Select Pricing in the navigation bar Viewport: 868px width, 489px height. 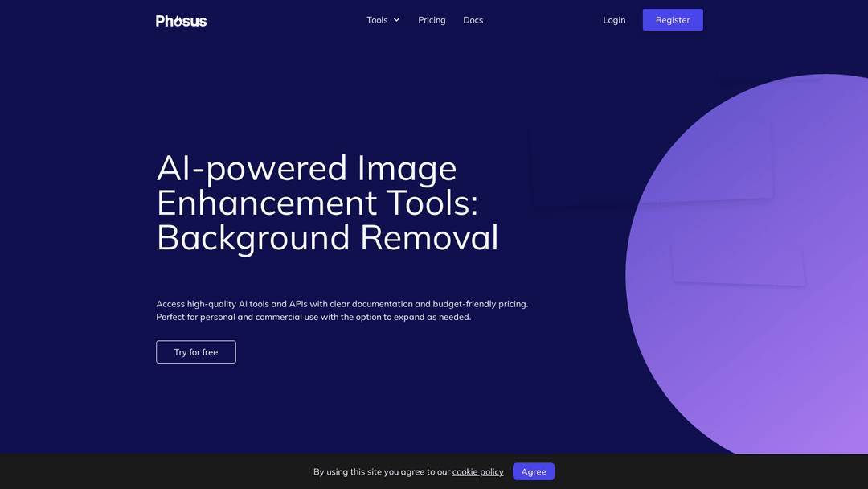tap(432, 20)
